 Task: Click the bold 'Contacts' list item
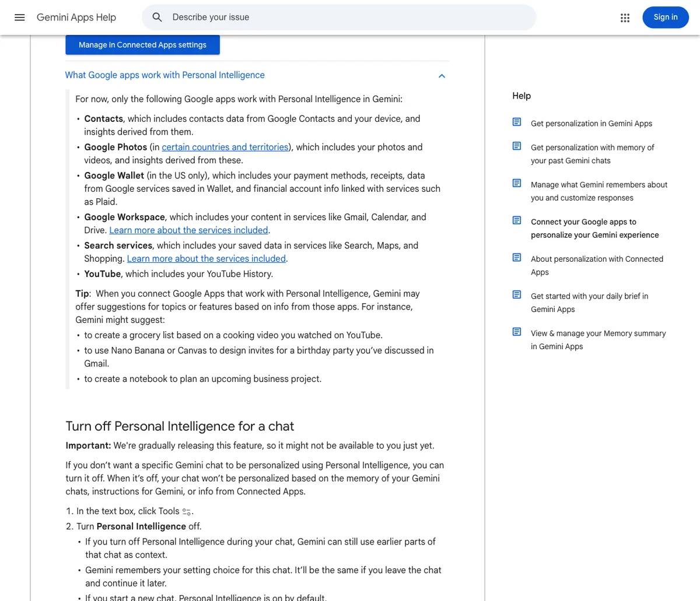click(x=103, y=118)
